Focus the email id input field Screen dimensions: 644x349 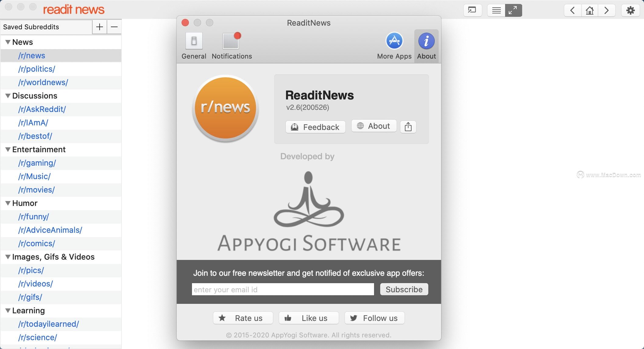click(x=283, y=289)
